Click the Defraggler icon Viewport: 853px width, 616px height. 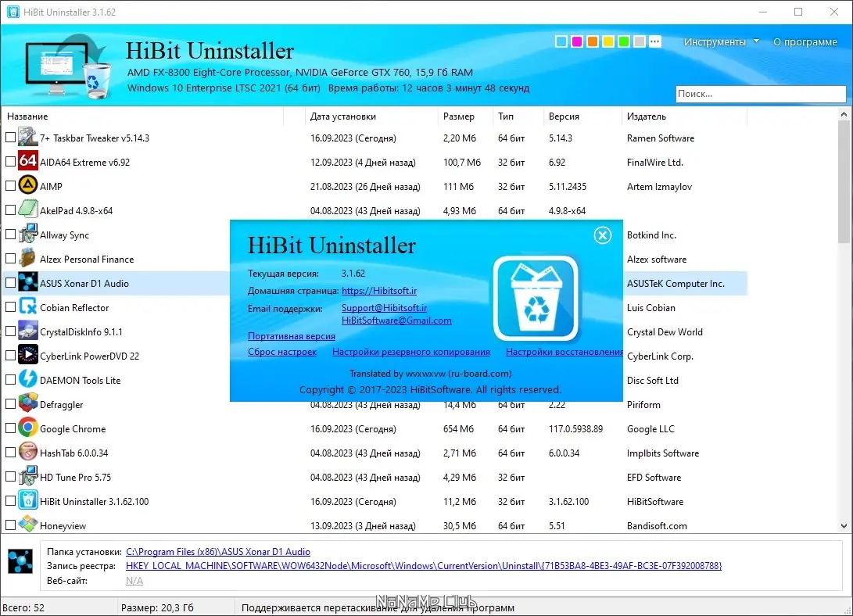pos(27,404)
